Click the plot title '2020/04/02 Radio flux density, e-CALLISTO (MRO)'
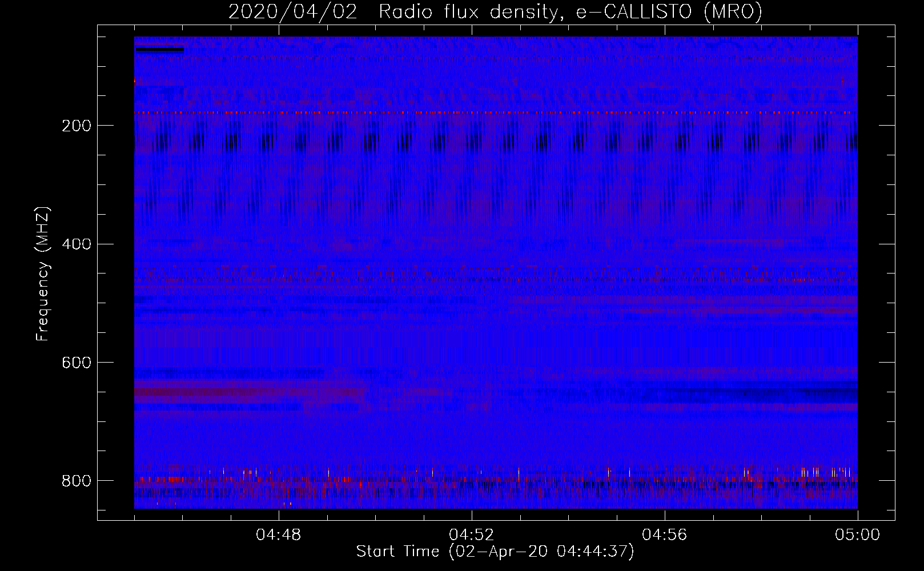Viewport: 924px width, 571px height. [x=495, y=11]
